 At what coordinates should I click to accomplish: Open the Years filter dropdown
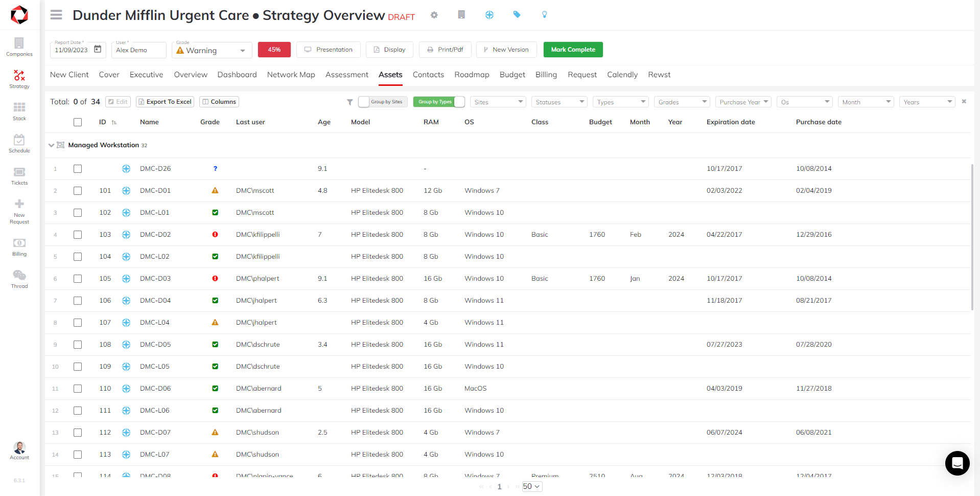927,102
